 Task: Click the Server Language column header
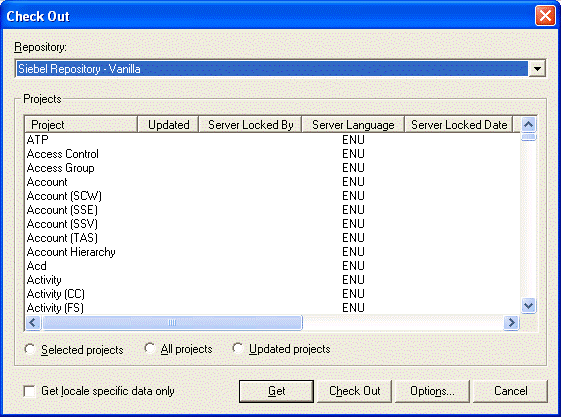pyautogui.click(x=353, y=124)
